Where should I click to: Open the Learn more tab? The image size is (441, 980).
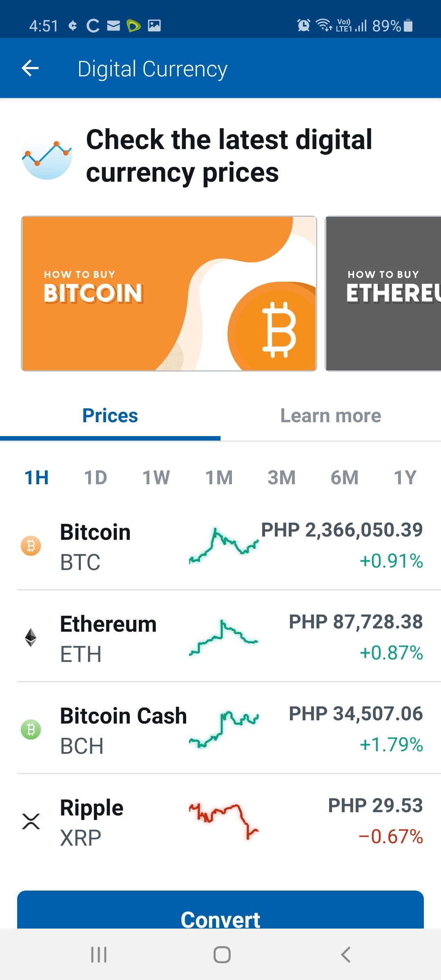click(x=331, y=416)
